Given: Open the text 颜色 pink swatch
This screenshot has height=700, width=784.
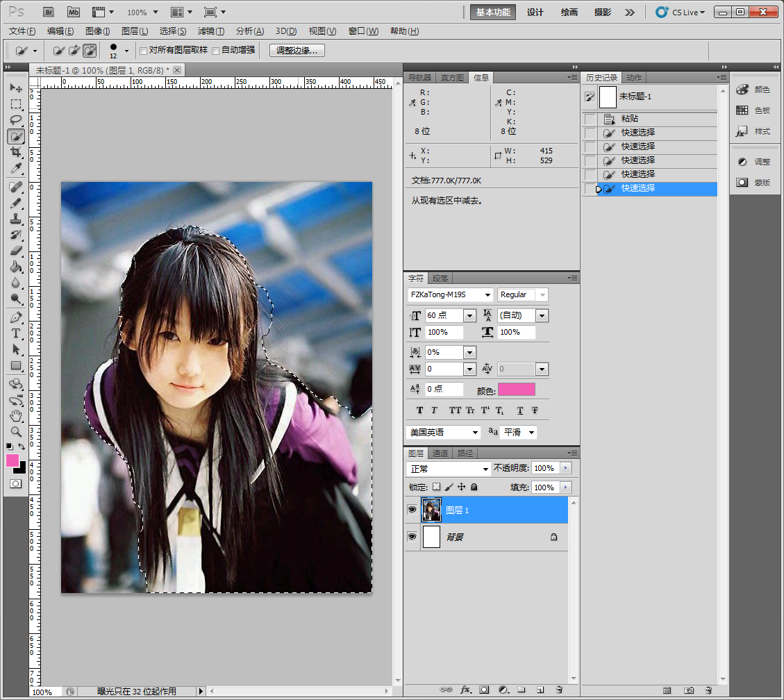Looking at the screenshot, I should point(517,390).
